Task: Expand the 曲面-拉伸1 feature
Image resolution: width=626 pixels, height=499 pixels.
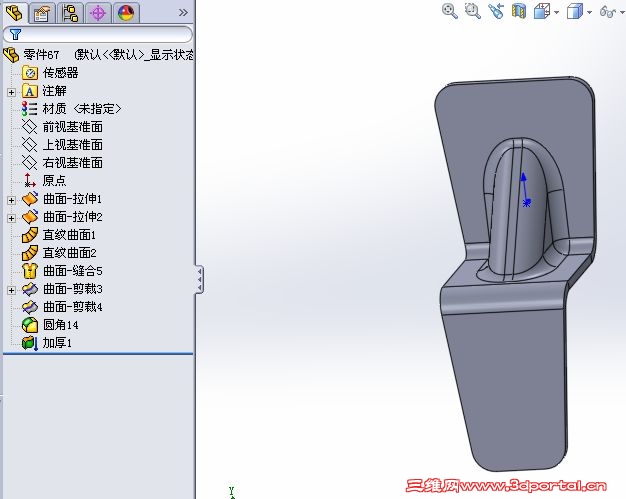Action: 11,200
